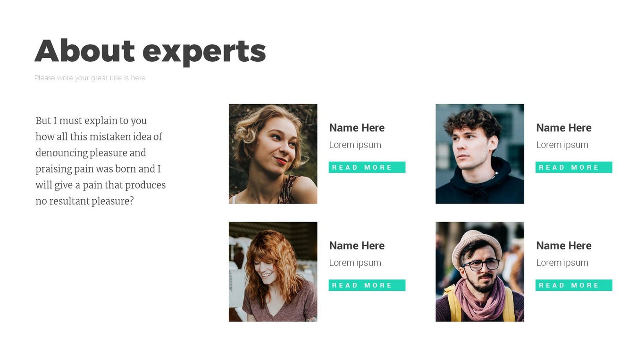Screen dimensions: 644x362
Task: Click the 'no resultant pleasure?' text line
Action: click(84, 201)
